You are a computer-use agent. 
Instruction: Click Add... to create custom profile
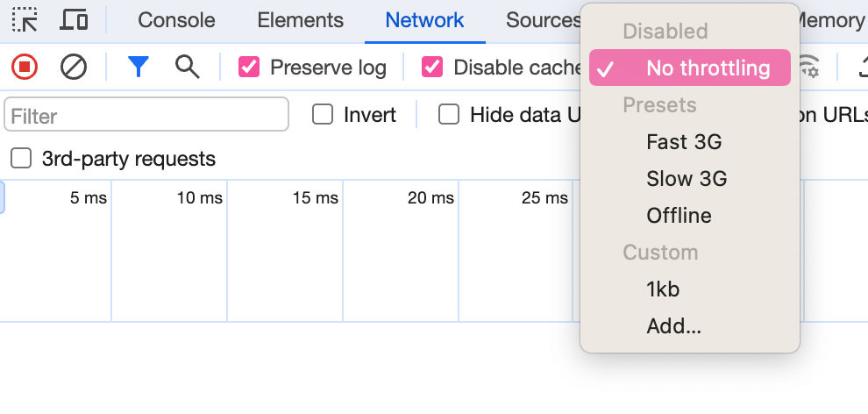pyautogui.click(x=673, y=326)
